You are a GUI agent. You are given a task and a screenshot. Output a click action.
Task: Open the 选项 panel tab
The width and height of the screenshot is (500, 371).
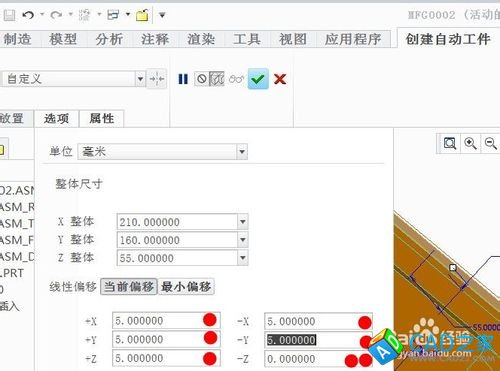[x=56, y=118]
